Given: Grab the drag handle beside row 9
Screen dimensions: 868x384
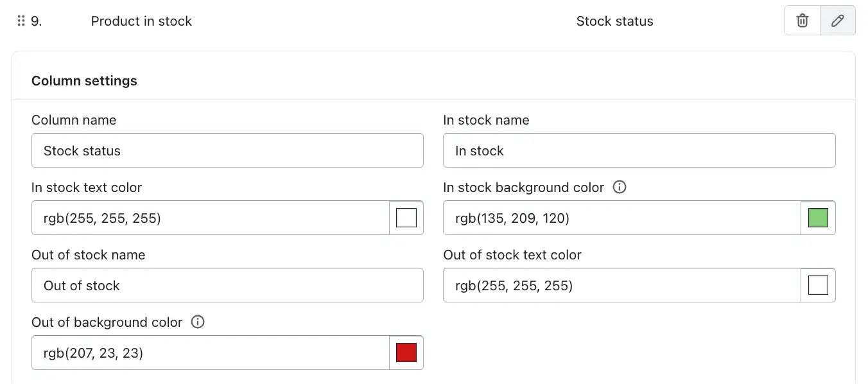Looking at the screenshot, I should [x=21, y=21].
